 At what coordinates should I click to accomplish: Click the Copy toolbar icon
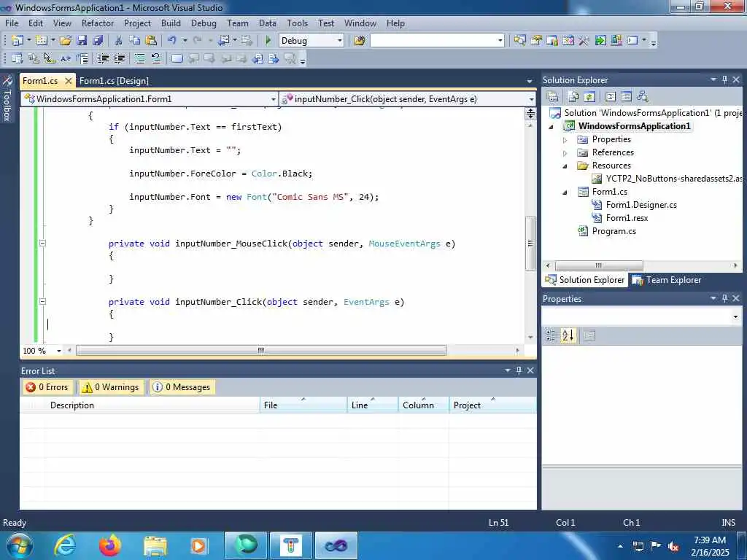(135, 41)
